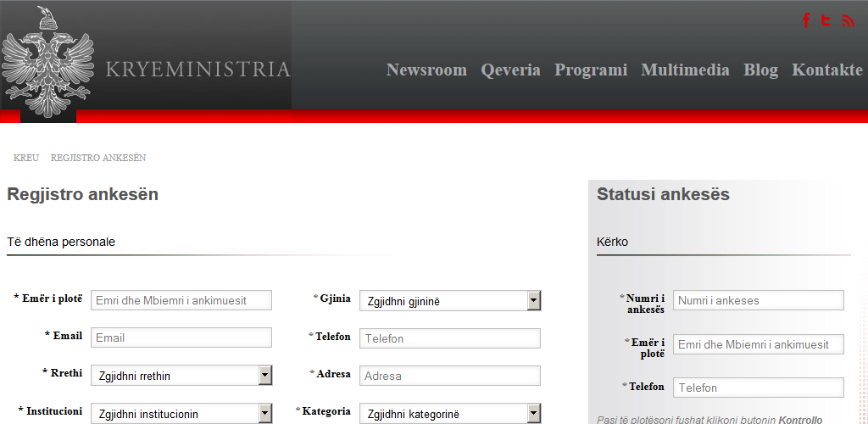Click the KRYEMINISTRIA site title

pos(198,70)
